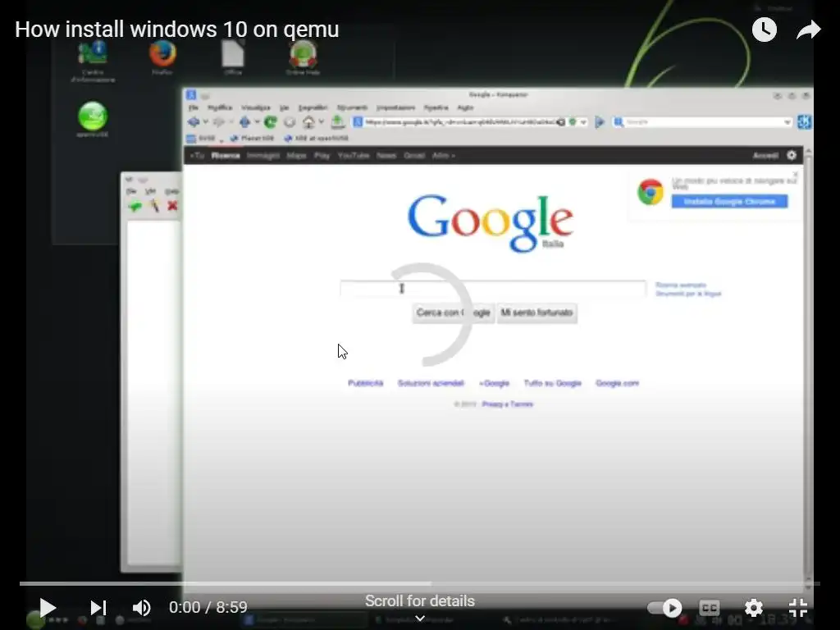Open the Modifica menu

(x=220, y=107)
